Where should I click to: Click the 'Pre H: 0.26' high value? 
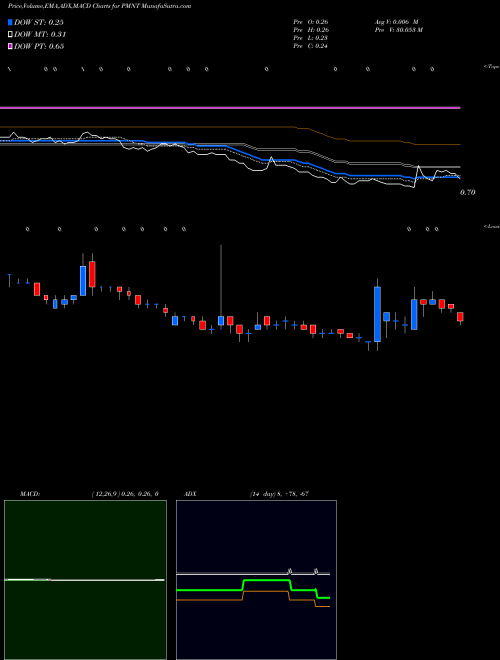(311, 30)
